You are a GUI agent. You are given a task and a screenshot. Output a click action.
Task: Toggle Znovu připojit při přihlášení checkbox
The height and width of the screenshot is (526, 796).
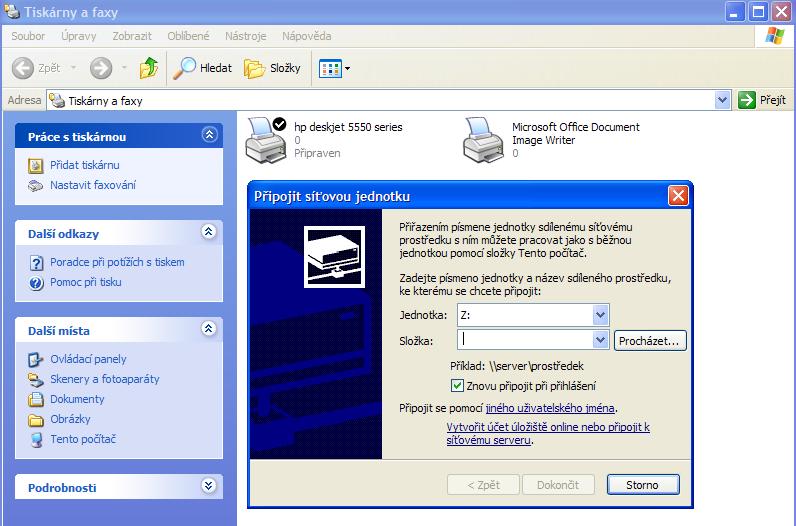coord(458,386)
